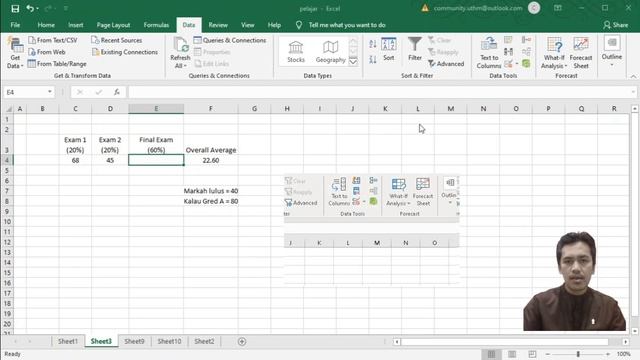The width and height of the screenshot is (640, 360).
Task: Click the Flash Fill icon
Action: coord(508,40)
